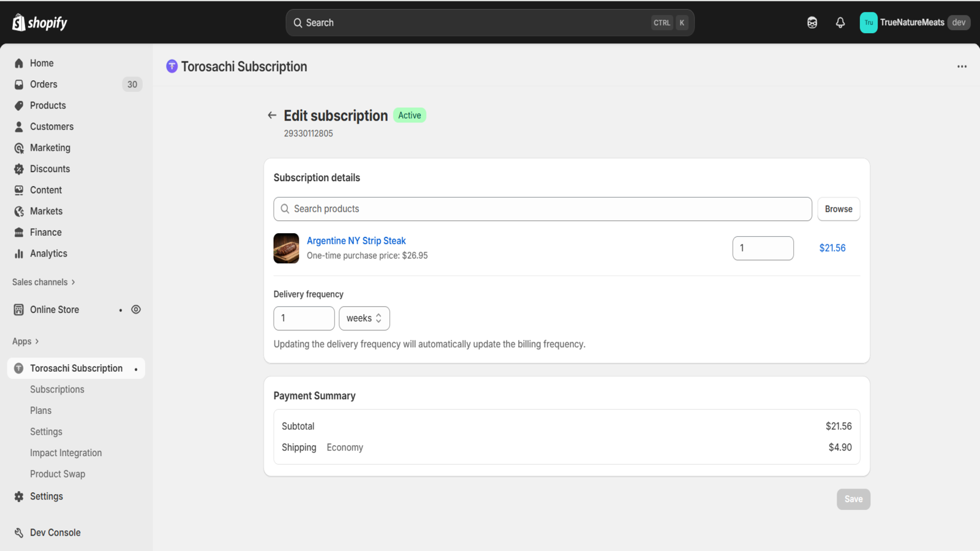
Task: Open Home in navigation
Action: 42,63
